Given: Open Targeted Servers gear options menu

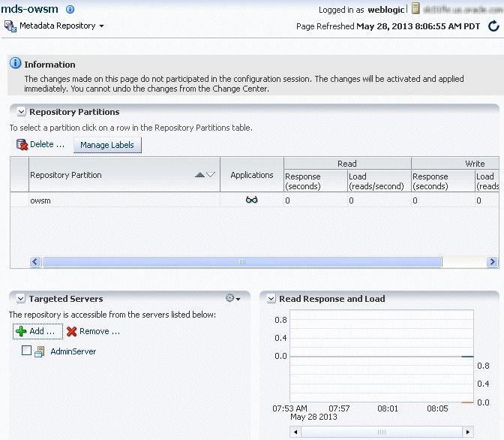Looking at the screenshot, I should click(x=233, y=298).
